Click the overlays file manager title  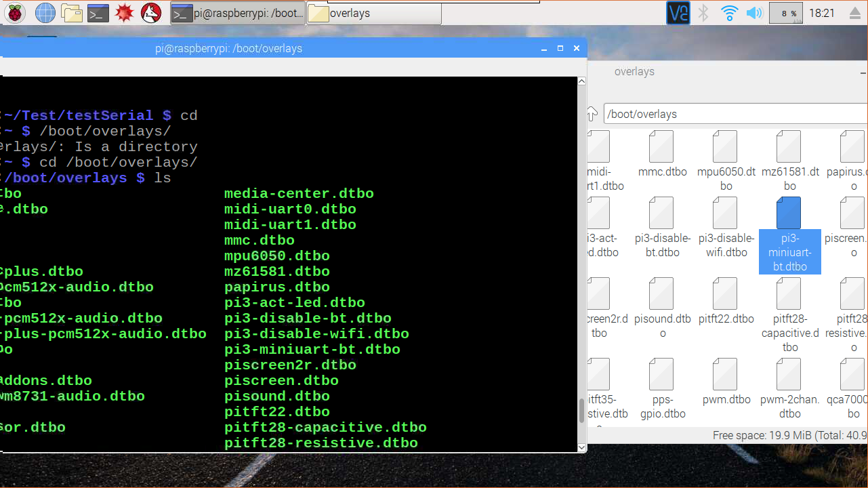point(634,71)
